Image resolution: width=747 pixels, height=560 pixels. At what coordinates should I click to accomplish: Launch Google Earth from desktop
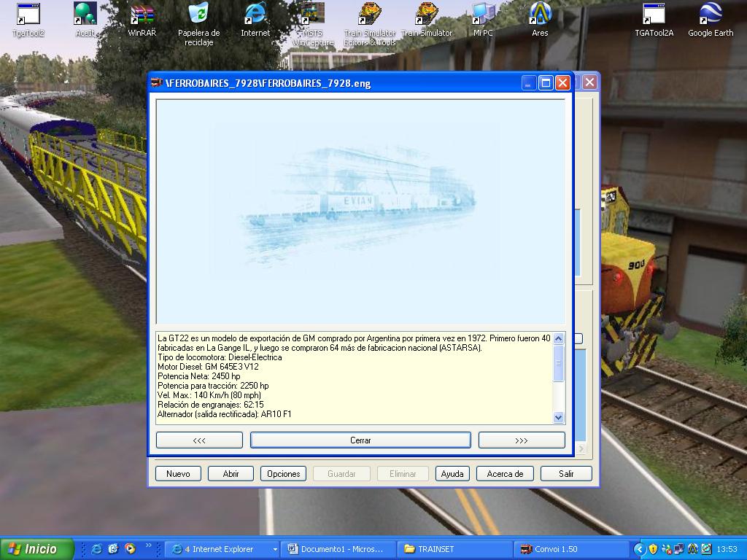pyautogui.click(x=710, y=15)
